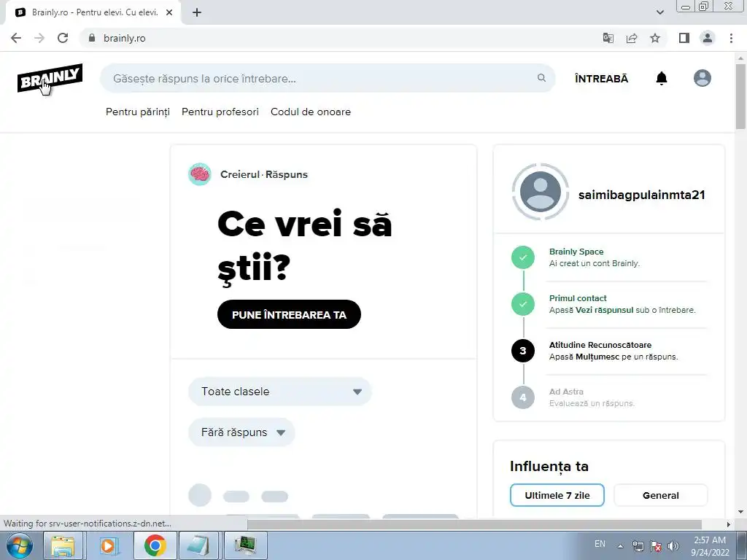Image resolution: width=747 pixels, height=560 pixels.
Task: Toggle the browser side panel icon
Action: point(684,38)
